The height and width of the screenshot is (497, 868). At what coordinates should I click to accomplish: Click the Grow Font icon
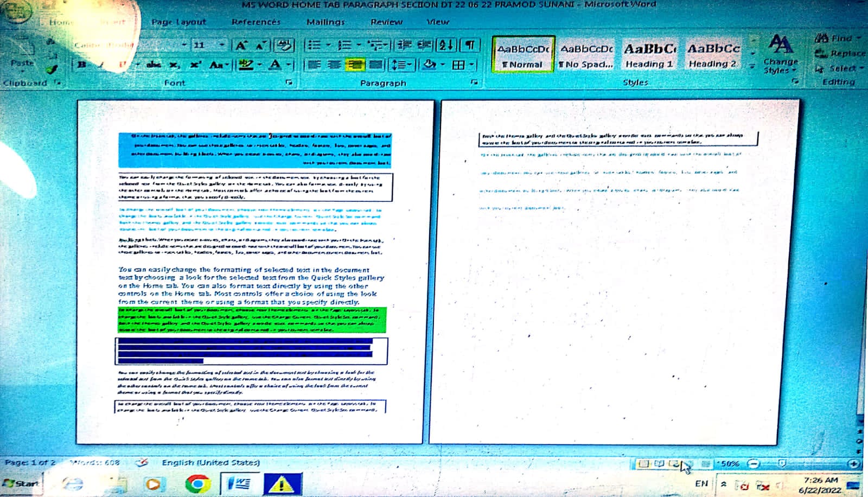(241, 45)
